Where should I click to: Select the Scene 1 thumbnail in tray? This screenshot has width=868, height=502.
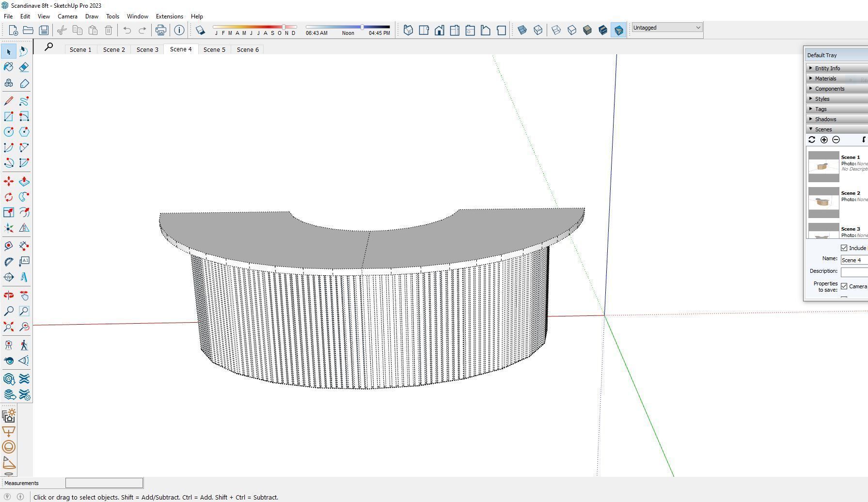pos(823,167)
